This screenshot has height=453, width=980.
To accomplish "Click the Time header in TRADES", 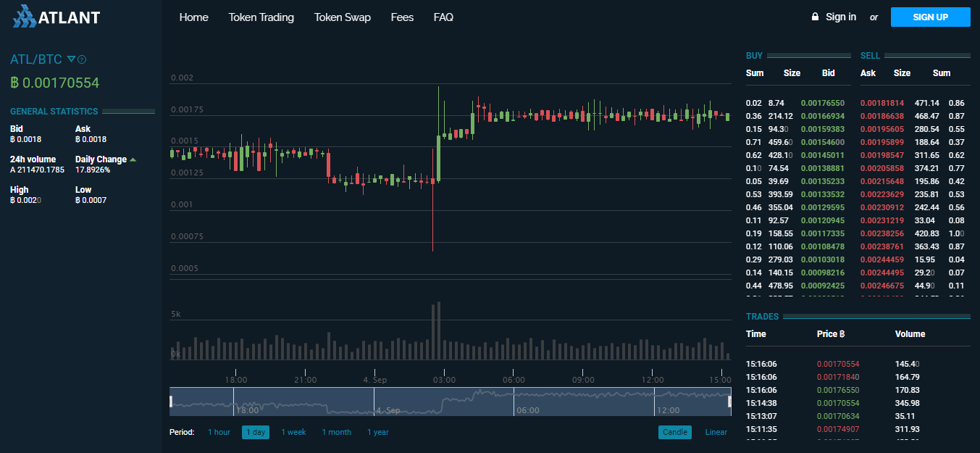I will click(756, 334).
